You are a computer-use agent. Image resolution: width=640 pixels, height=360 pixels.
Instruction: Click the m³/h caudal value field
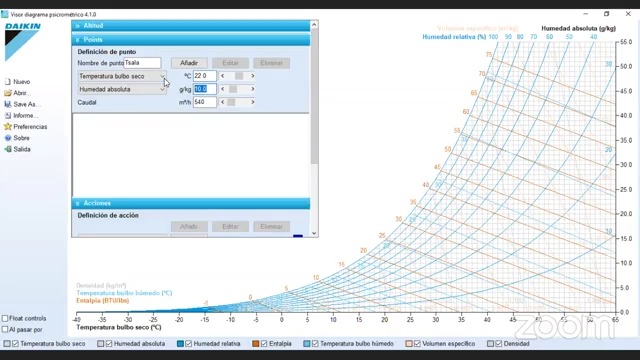coord(204,102)
